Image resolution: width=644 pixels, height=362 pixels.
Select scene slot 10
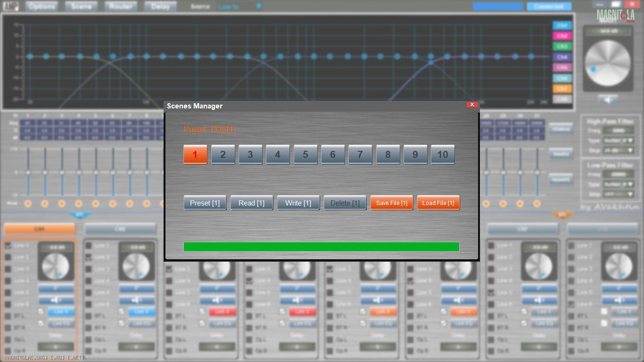(443, 155)
